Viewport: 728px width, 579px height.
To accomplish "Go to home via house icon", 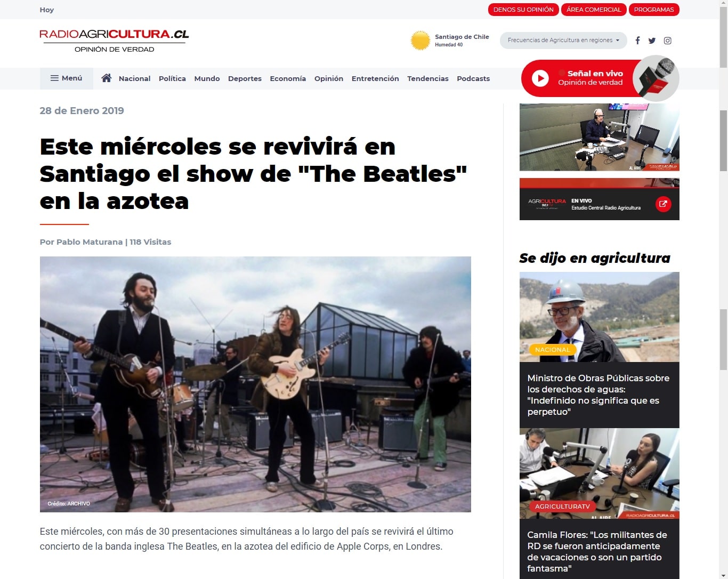I will point(107,78).
